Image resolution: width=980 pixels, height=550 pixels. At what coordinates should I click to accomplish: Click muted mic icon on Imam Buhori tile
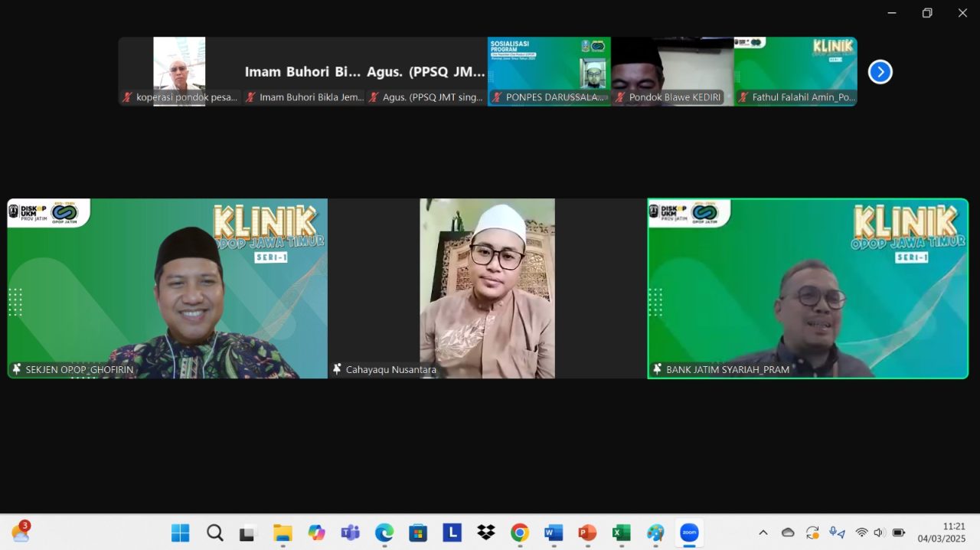(250, 97)
